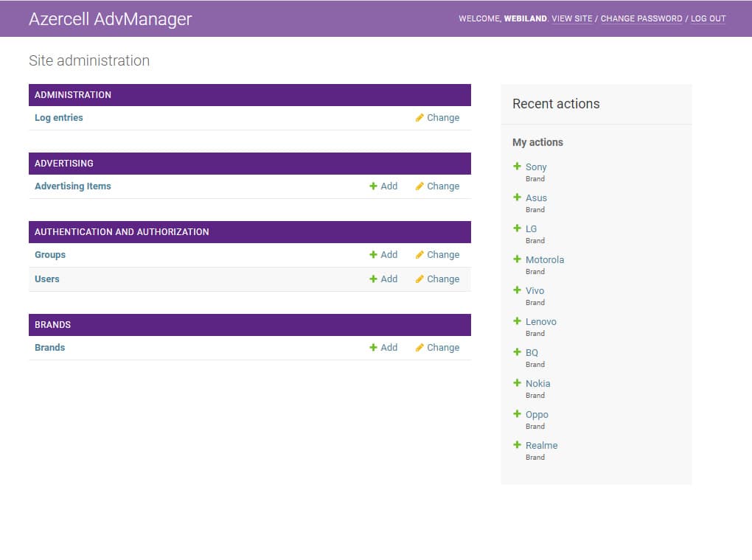Click the pencil icon in Users row
This screenshot has height=560, width=752.
point(419,279)
